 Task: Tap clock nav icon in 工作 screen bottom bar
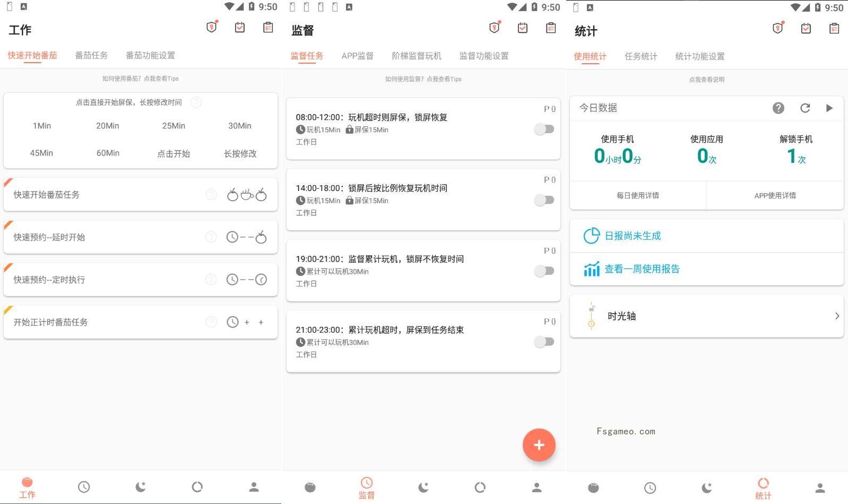[84, 487]
